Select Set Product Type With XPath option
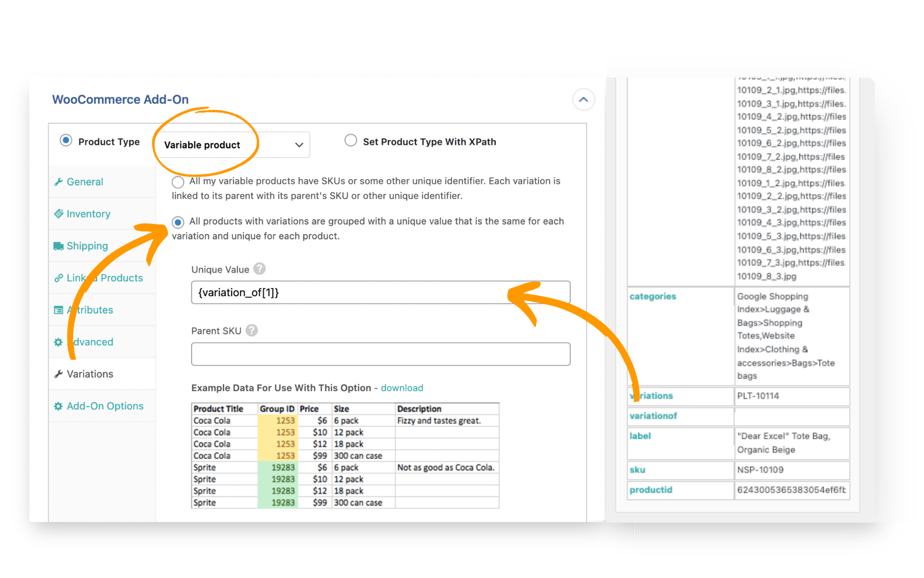 351,140
